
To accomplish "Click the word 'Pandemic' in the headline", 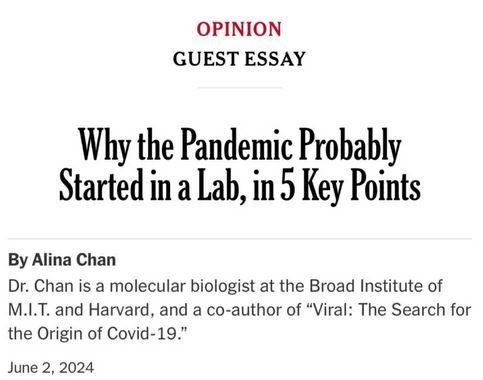I will [237, 145].
